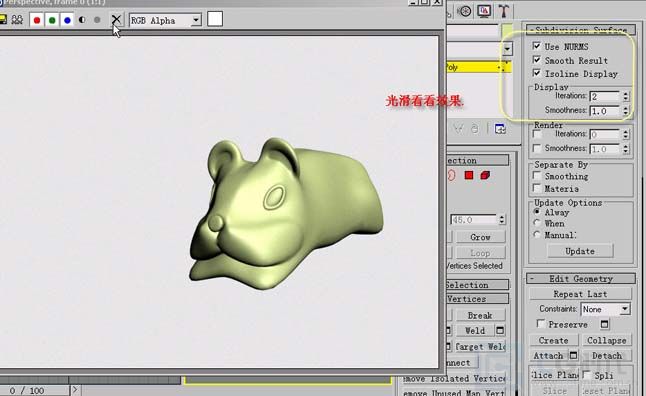Click the time slider 0 / 100
This screenshot has width=646, height=396.
pos(34,390)
